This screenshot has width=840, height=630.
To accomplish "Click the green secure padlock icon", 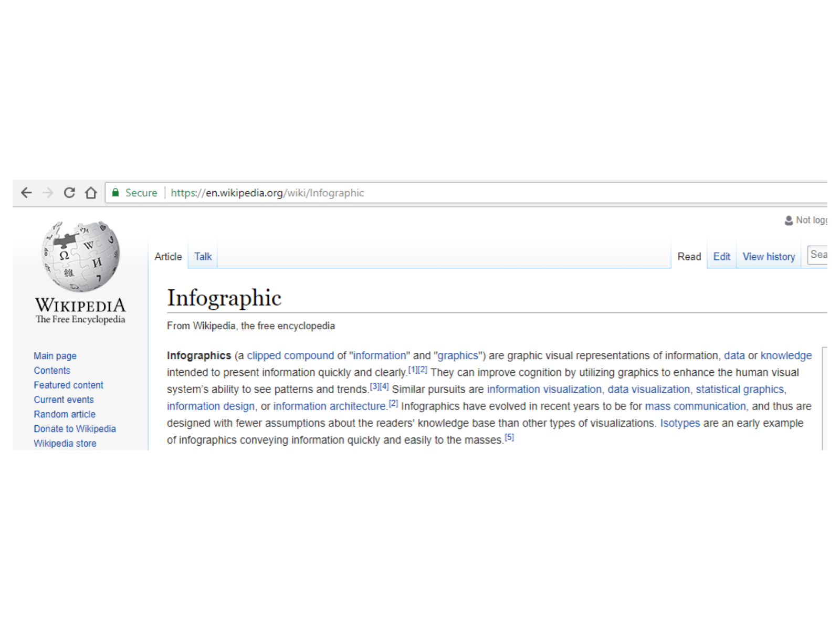I will [x=115, y=193].
